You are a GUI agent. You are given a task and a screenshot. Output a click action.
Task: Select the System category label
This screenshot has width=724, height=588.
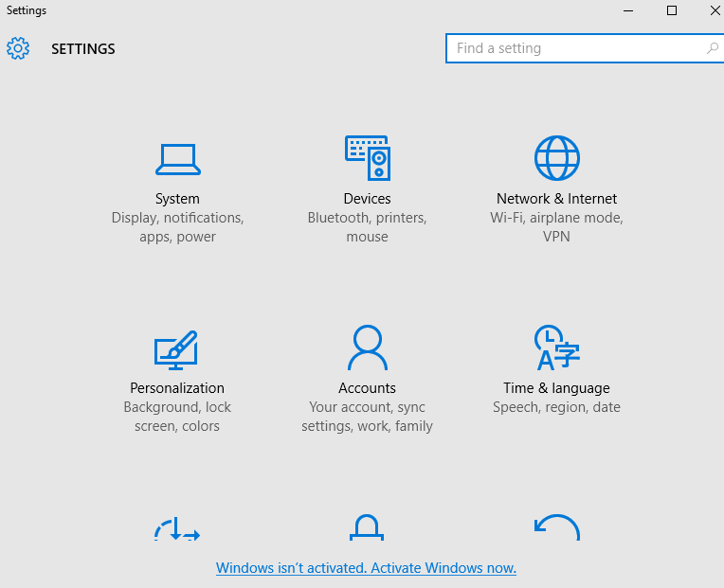[x=177, y=199]
